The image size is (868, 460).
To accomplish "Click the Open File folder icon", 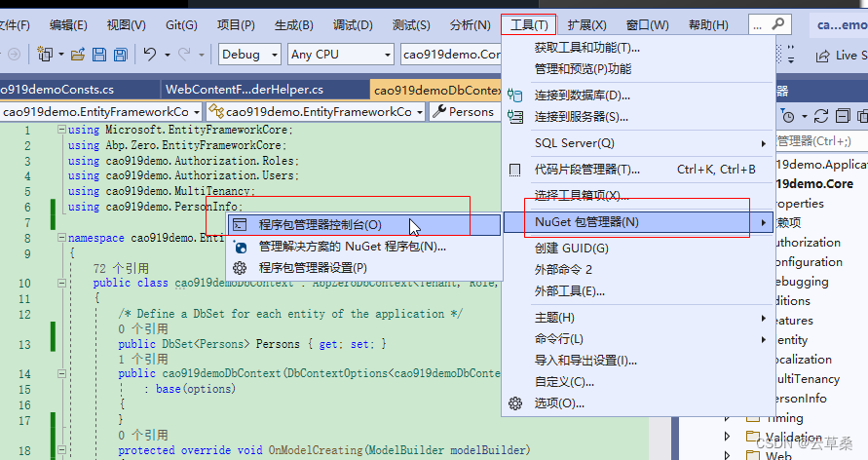I will (x=78, y=55).
